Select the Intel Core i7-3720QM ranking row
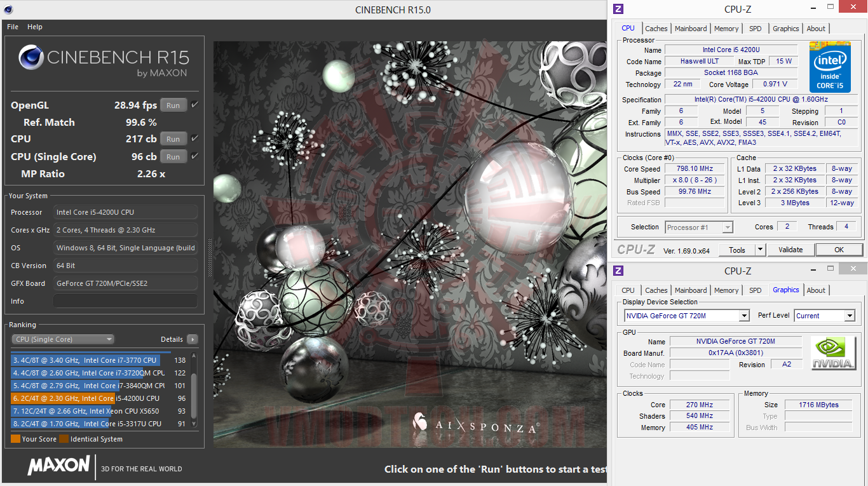 (99, 373)
